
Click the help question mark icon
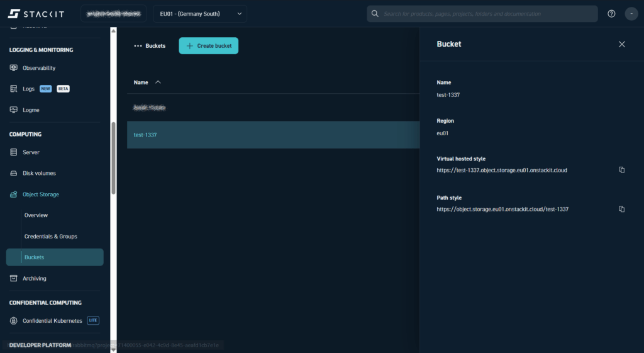pyautogui.click(x=611, y=14)
